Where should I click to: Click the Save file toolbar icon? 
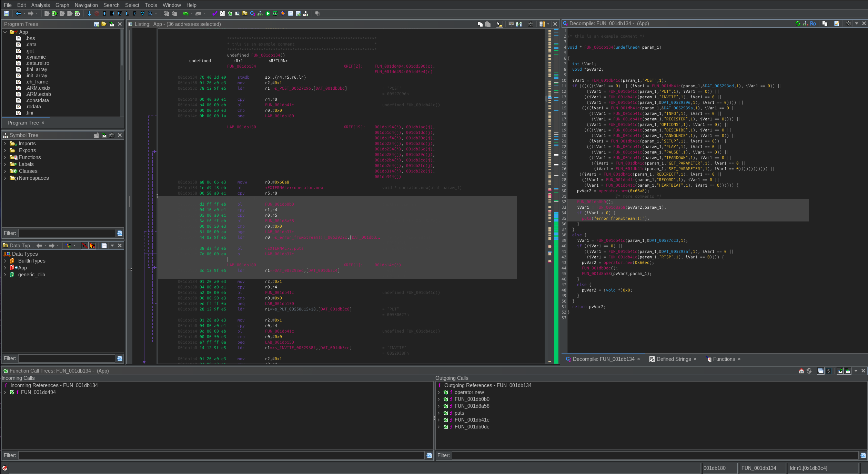pos(6,13)
